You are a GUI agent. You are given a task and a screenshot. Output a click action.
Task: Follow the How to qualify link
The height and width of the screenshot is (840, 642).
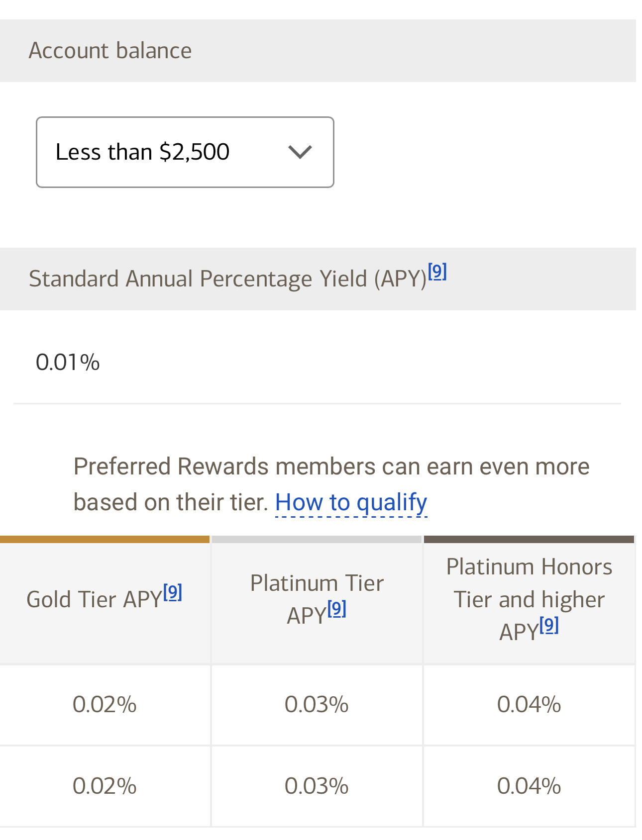coord(351,502)
